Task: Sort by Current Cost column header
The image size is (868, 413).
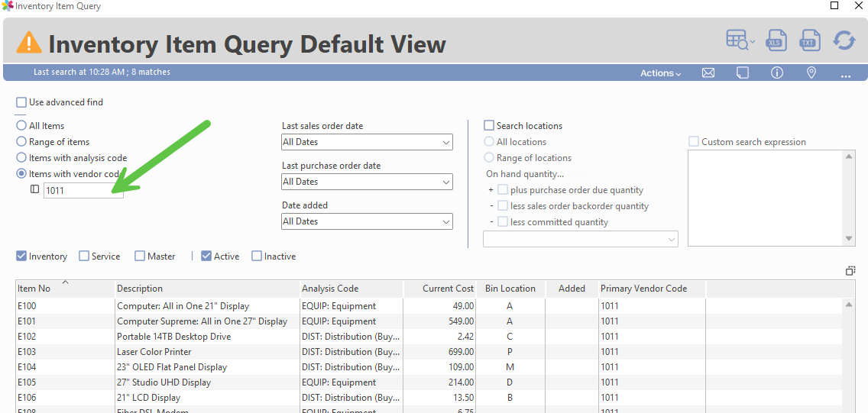Action: click(439, 289)
